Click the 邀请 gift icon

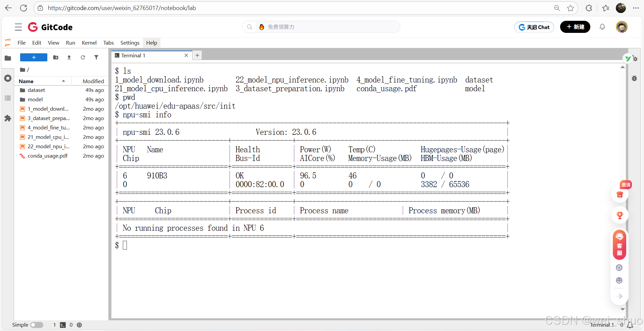620,194
